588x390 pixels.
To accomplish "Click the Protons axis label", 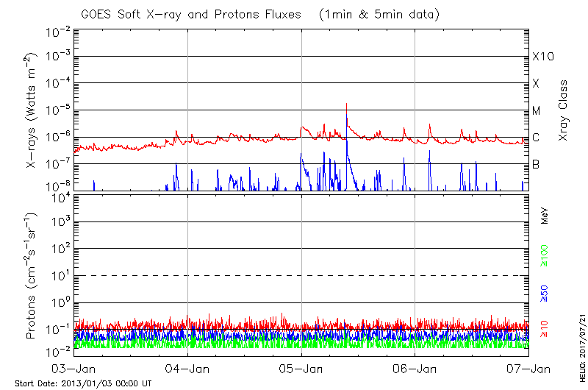I will coord(33,276).
